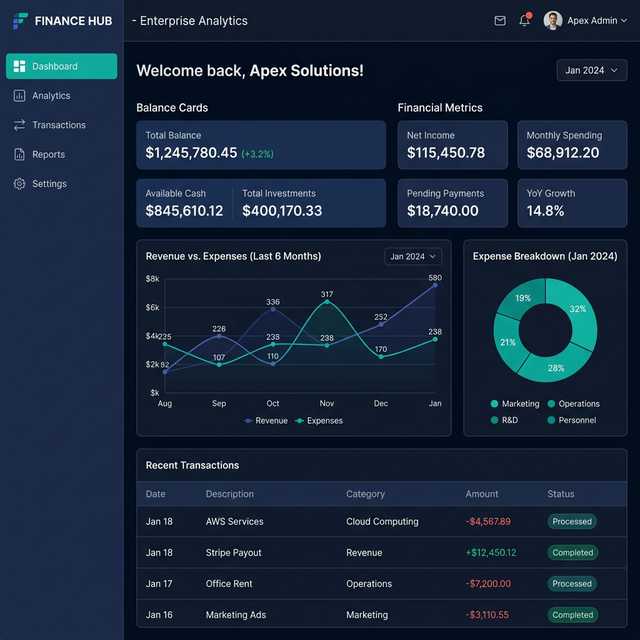Click the +$12,450.12 amount cell
The width and height of the screenshot is (640, 640).
tap(491, 552)
